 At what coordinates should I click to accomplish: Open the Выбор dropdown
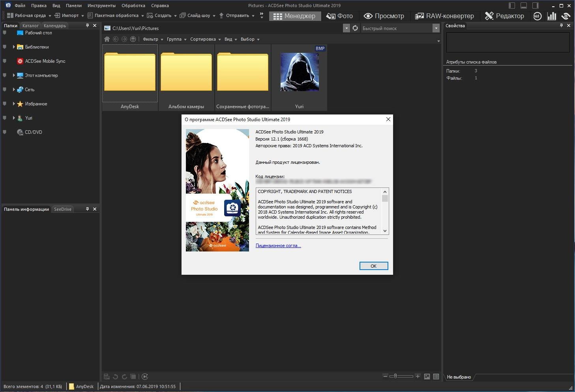[x=250, y=39]
